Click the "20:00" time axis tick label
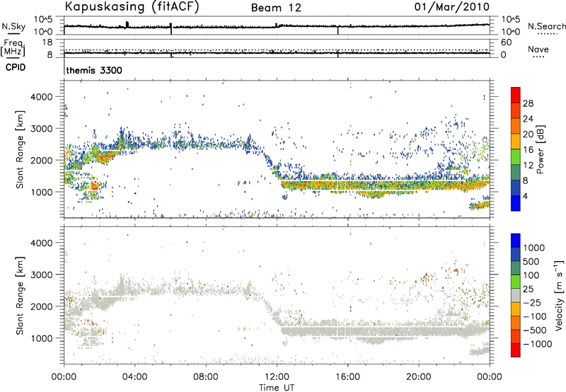The image size is (566, 392). pos(418,377)
